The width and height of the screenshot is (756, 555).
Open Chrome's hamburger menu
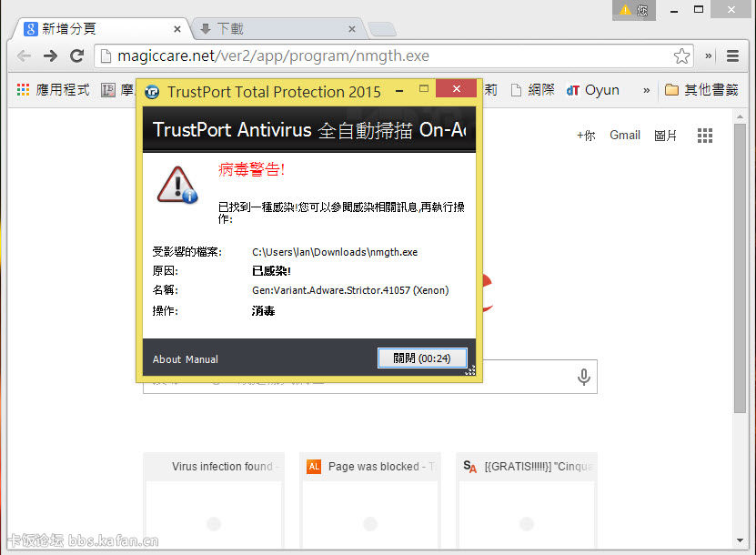click(x=733, y=56)
